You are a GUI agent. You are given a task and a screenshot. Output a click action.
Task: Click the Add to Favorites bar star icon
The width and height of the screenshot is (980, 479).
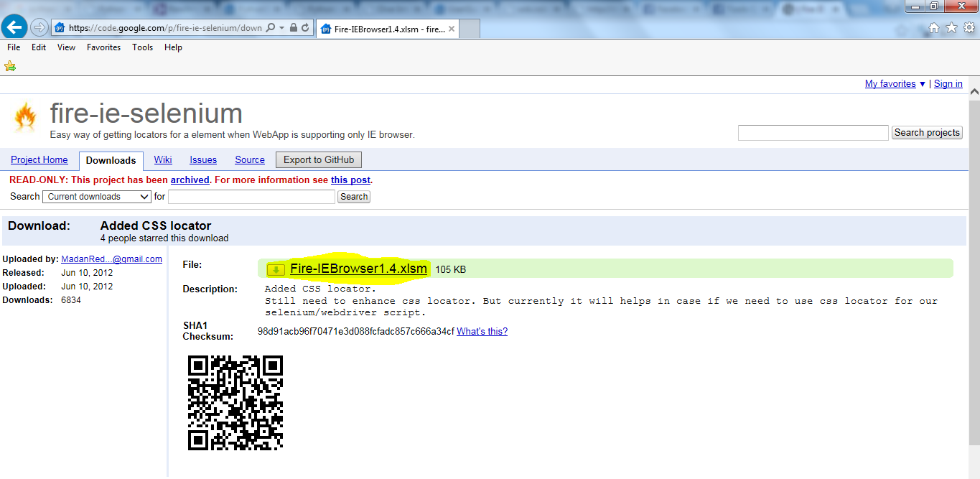[x=10, y=66]
